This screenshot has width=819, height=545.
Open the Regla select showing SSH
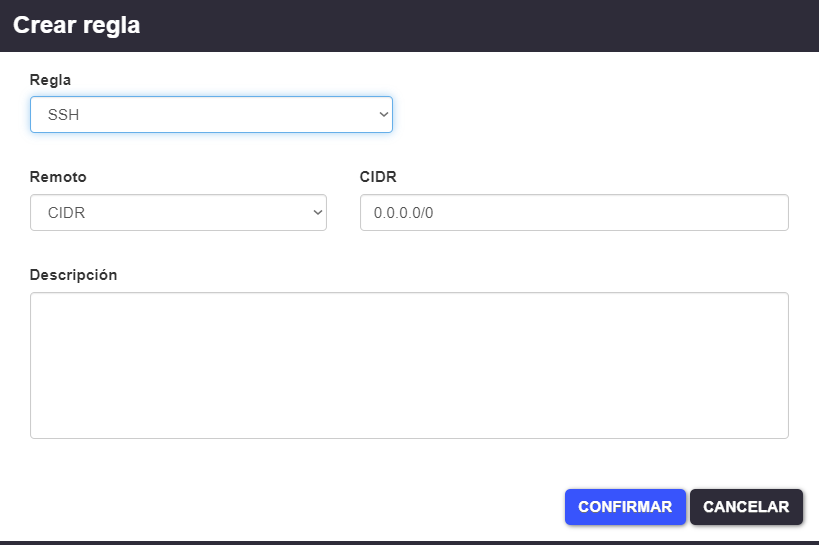point(210,115)
